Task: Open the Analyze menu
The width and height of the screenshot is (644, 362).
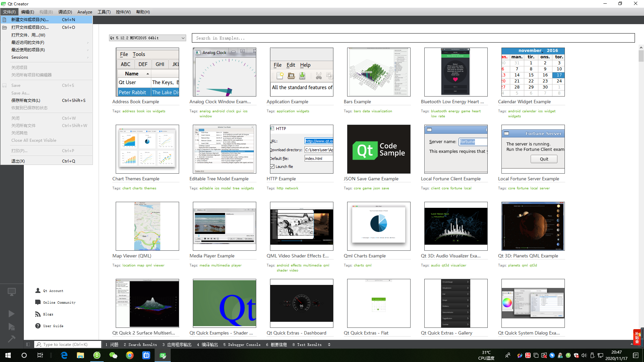Action: [85, 12]
